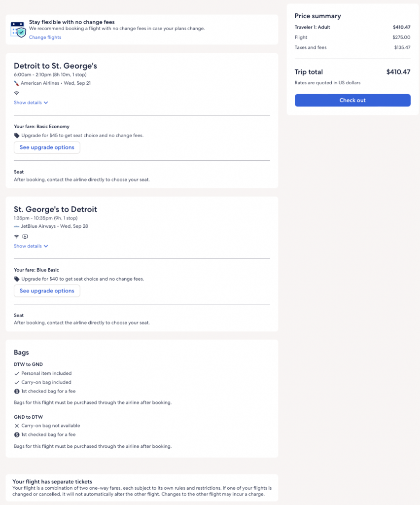
Task: Click the price tag icon beside $40 upgrade
Action: pos(17,279)
